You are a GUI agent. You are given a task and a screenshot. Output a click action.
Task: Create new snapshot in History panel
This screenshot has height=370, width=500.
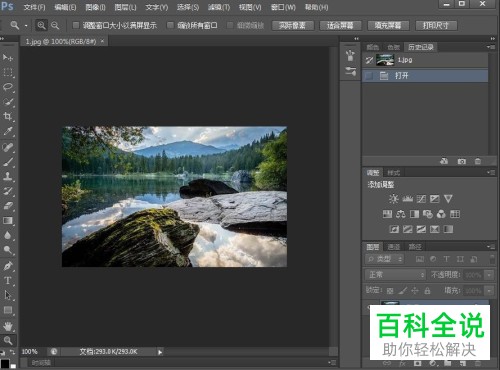461,161
